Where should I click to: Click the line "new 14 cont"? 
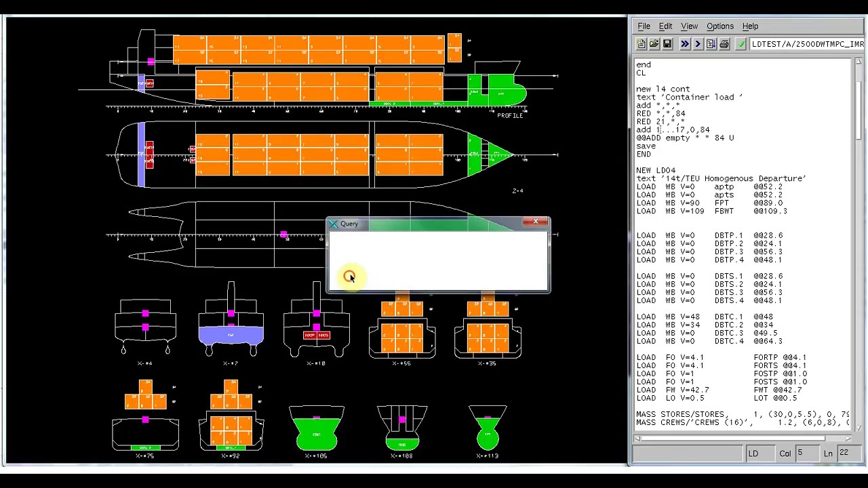coord(663,89)
